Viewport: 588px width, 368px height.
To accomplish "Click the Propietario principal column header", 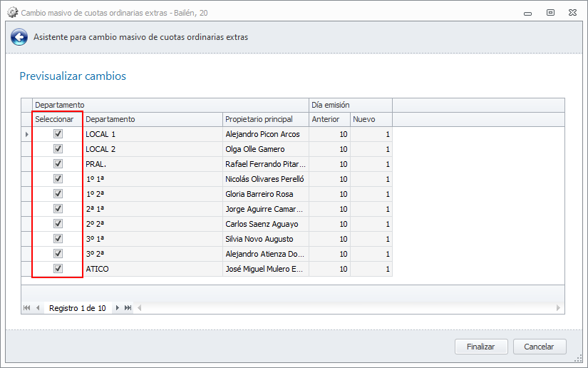I will pos(264,119).
